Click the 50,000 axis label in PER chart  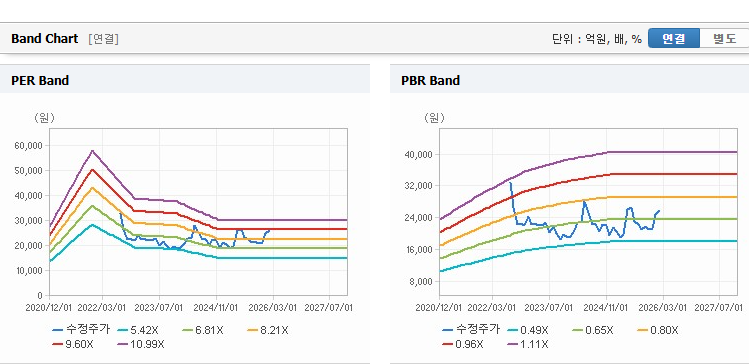pyautogui.click(x=29, y=171)
